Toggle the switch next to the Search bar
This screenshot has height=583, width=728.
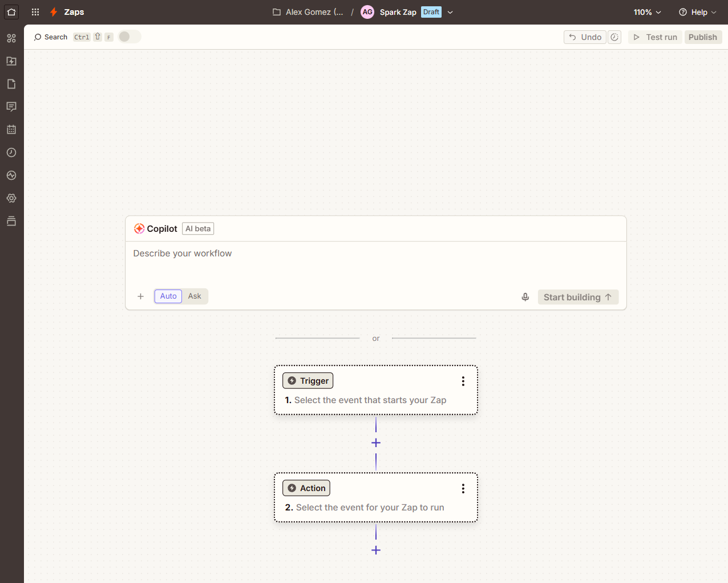pos(129,36)
